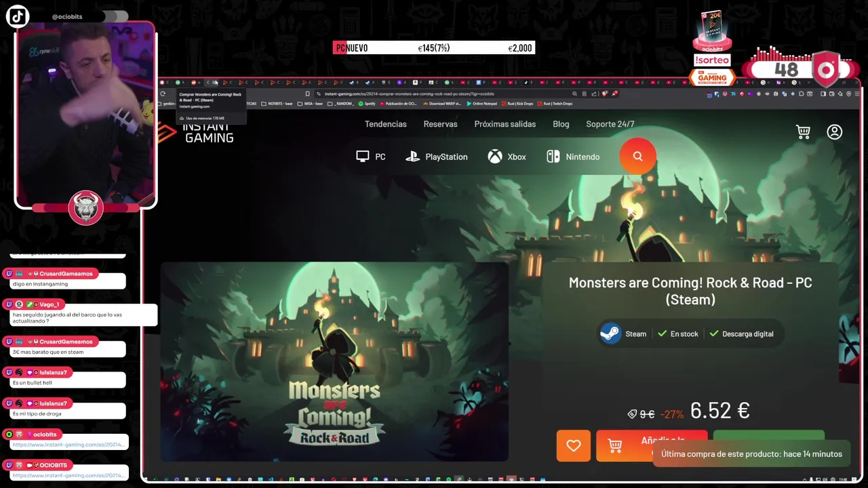The image size is (868, 488).
Task: Open the Rust | Twitch Drops bookmark
Action: coord(555,104)
